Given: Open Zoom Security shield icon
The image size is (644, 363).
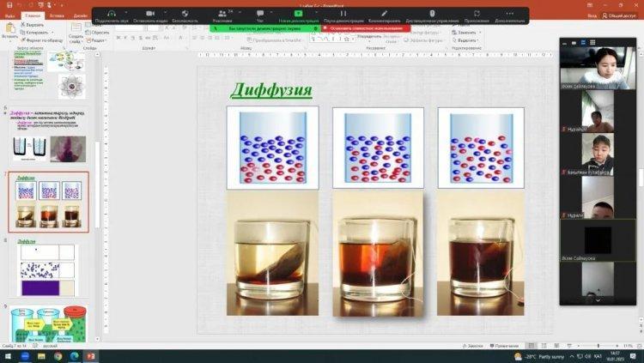Looking at the screenshot, I should 185,14.
